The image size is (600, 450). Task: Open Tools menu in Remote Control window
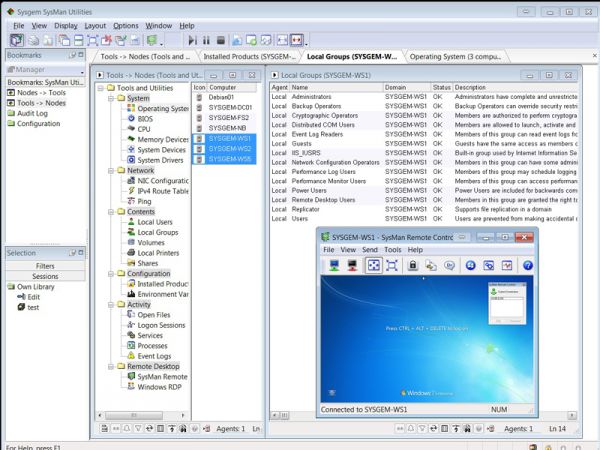(x=393, y=250)
